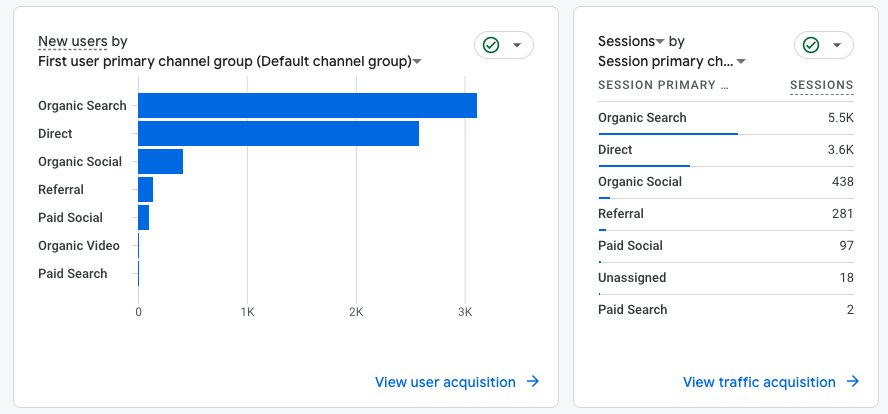Screen dimensions: 888x414
Task: Click the Paid Social row showing 97 sessions
Action: click(725, 246)
